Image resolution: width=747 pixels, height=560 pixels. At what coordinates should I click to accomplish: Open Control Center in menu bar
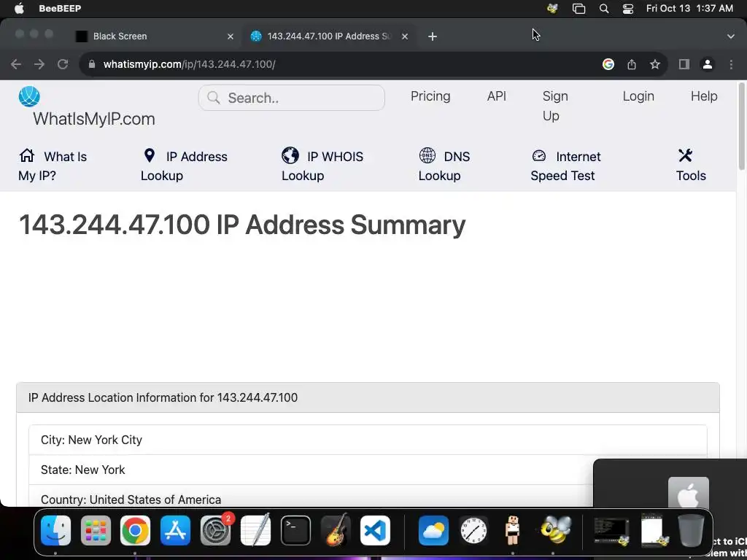tap(628, 9)
